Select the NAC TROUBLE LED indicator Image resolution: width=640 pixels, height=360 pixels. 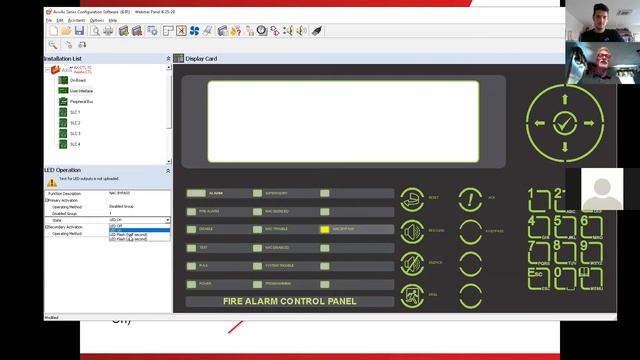point(257,229)
